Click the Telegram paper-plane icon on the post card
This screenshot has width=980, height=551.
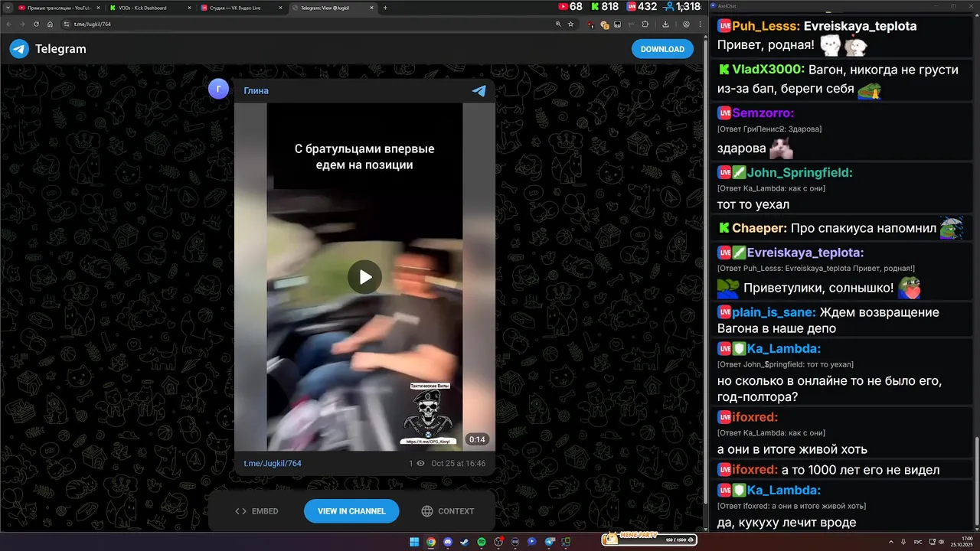tap(479, 90)
